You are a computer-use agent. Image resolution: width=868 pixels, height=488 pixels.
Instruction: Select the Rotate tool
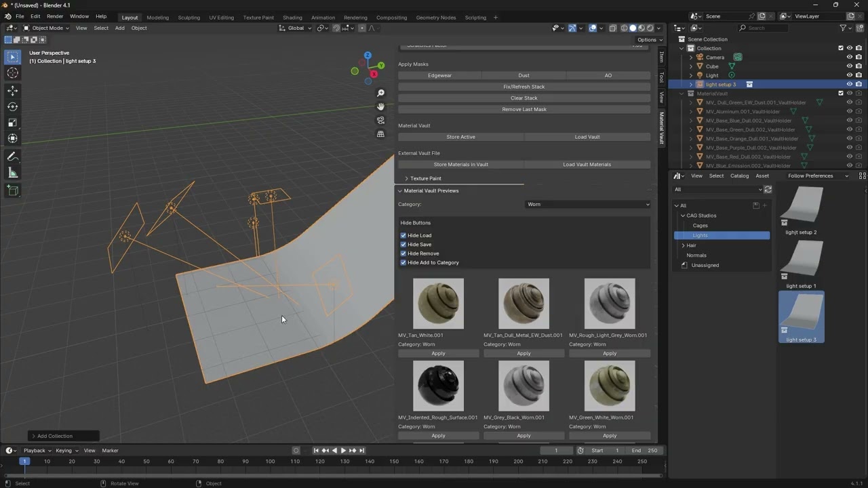tap(12, 106)
